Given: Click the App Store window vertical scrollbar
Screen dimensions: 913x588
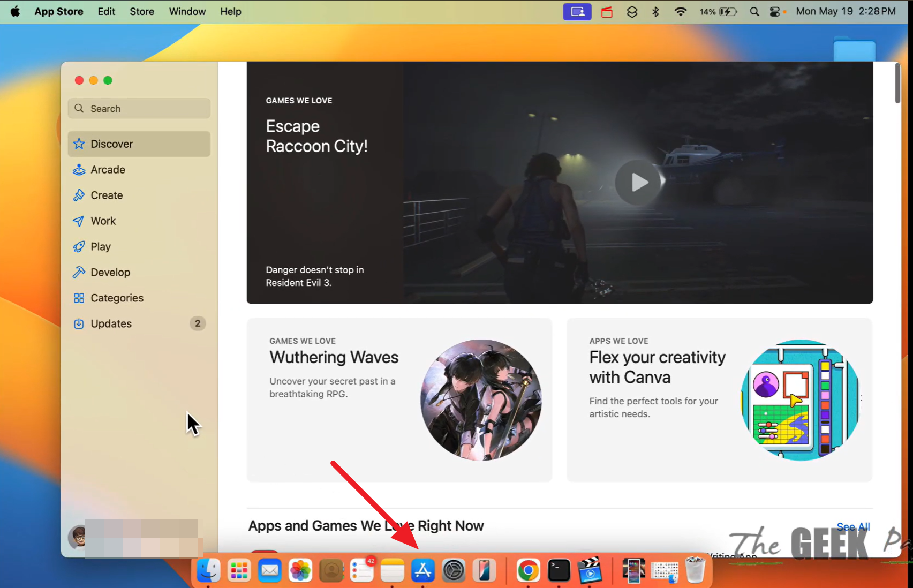Looking at the screenshot, I should [x=898, y=84].
